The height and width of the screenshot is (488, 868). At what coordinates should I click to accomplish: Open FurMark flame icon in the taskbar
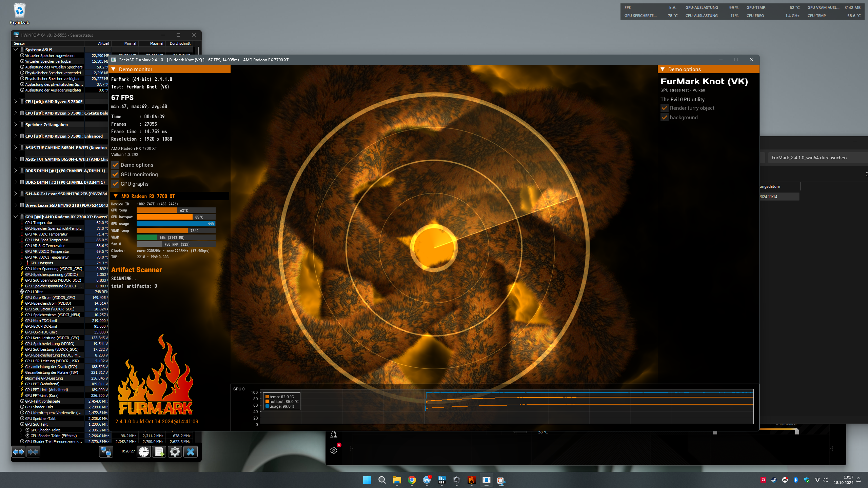click(471, 480)
